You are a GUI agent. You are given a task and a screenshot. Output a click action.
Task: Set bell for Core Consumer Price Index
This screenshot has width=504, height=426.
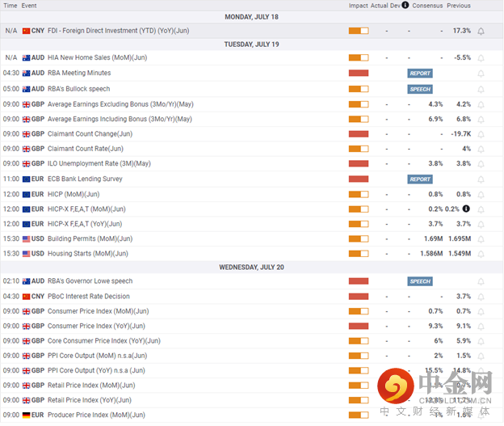pos(481,341)
